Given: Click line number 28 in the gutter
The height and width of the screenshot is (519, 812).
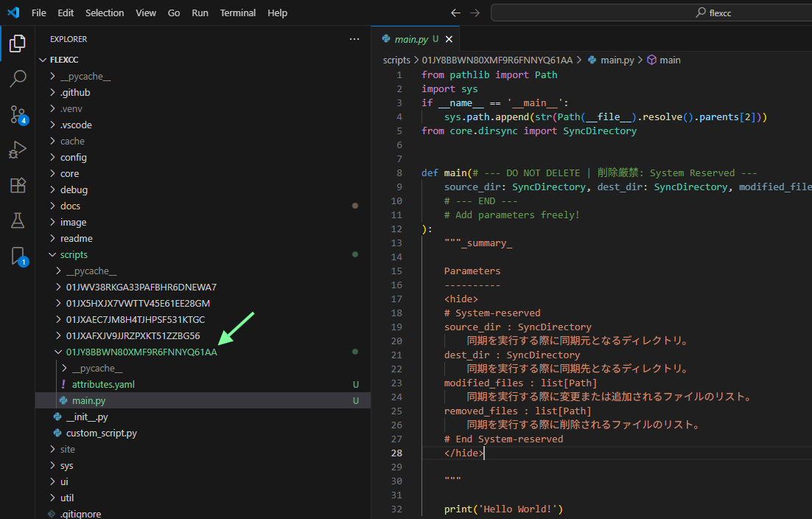Looking at the screenshot, I should (396, 453).
